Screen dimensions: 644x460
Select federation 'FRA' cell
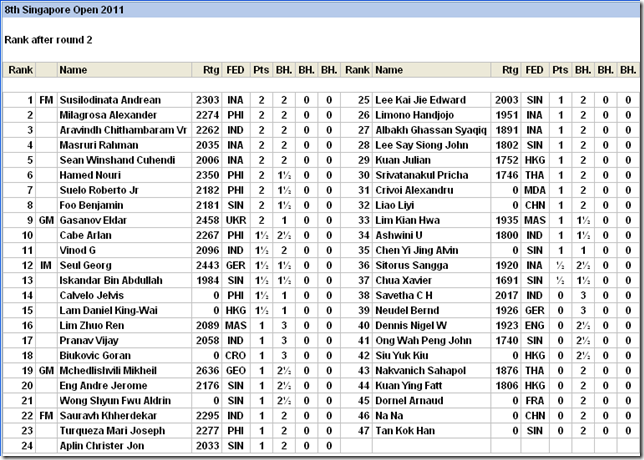pyautogui.click(x=535, y=401)
